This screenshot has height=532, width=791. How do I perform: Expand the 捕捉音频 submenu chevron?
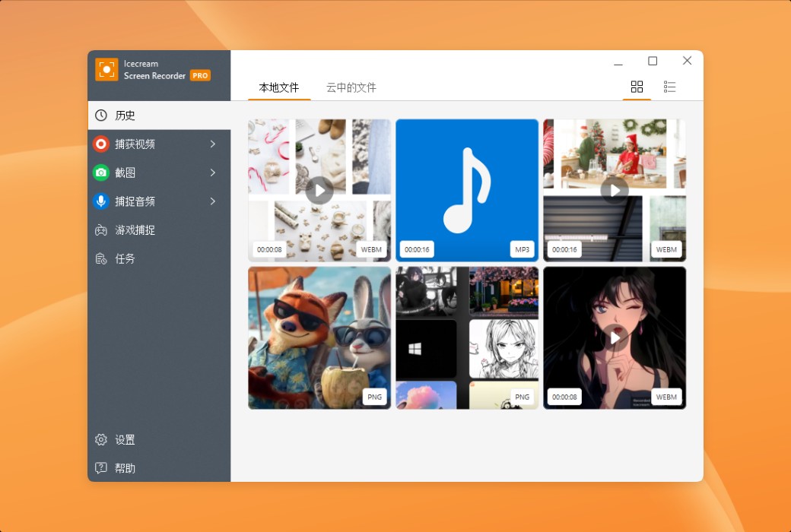[x=214, y=201]
